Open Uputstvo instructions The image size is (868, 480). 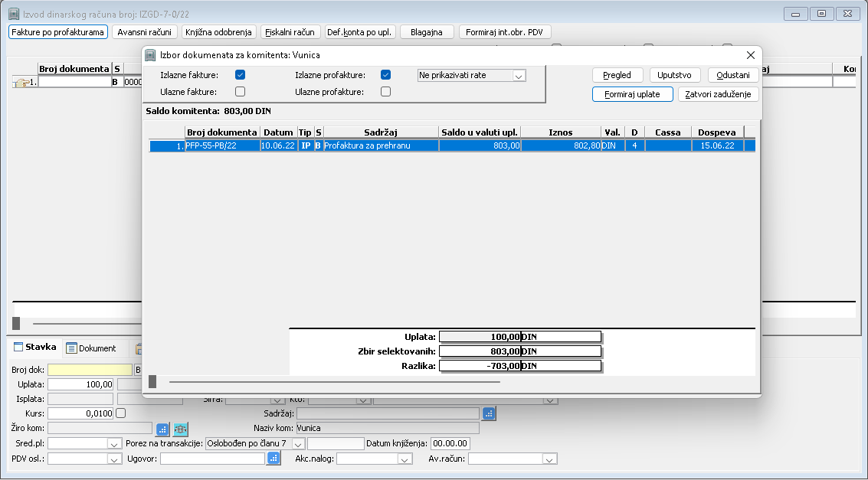coord(674,75)
